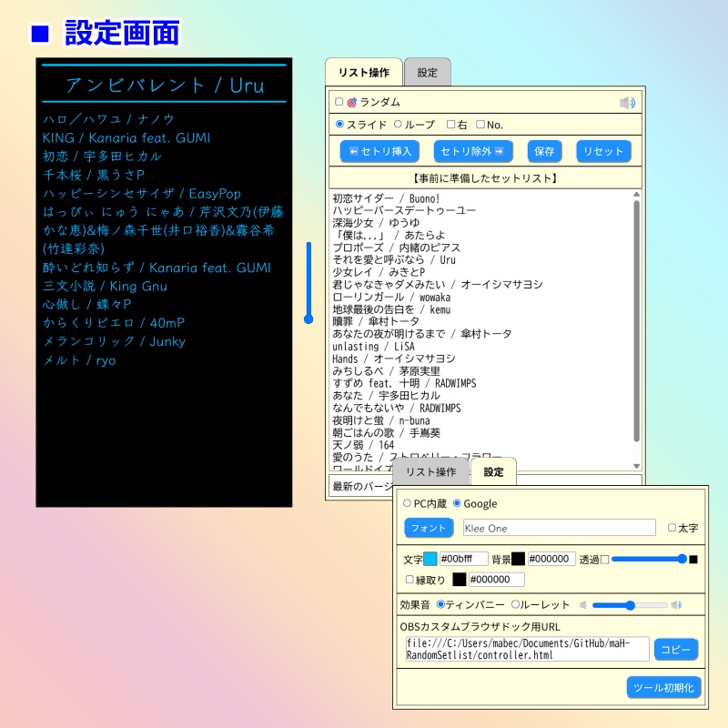Click the setlist vertical scrollbar thumb
This screenshot has width=728, height=728.
coord(636,321)
